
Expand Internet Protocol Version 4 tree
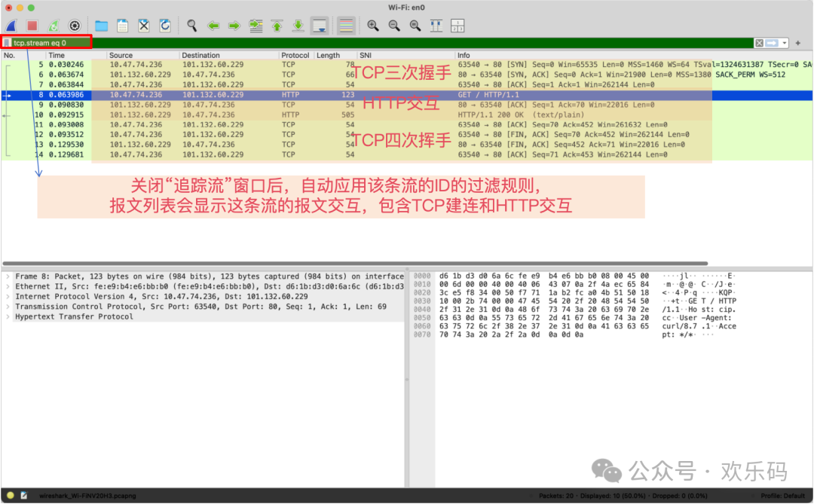click(8, 297)
